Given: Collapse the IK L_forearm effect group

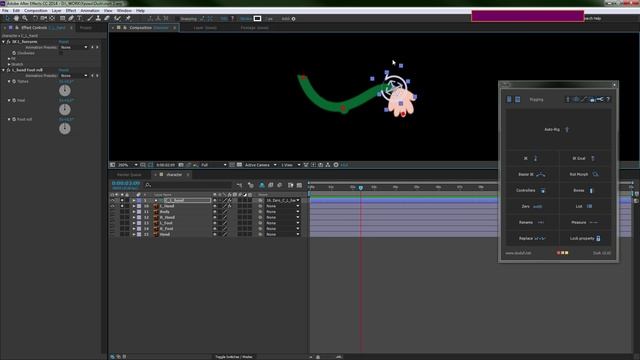Looking at the screenshot, I should (x=3, y=42).
